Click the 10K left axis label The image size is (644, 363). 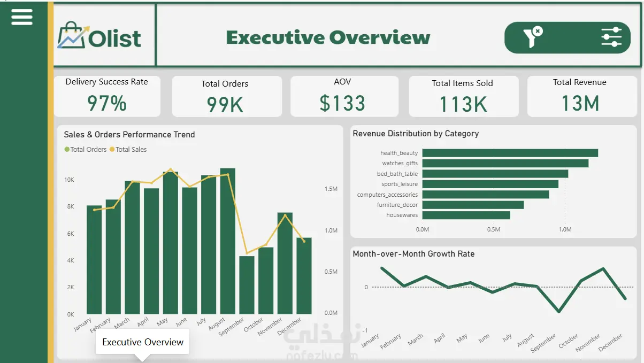tap(69, 180)
